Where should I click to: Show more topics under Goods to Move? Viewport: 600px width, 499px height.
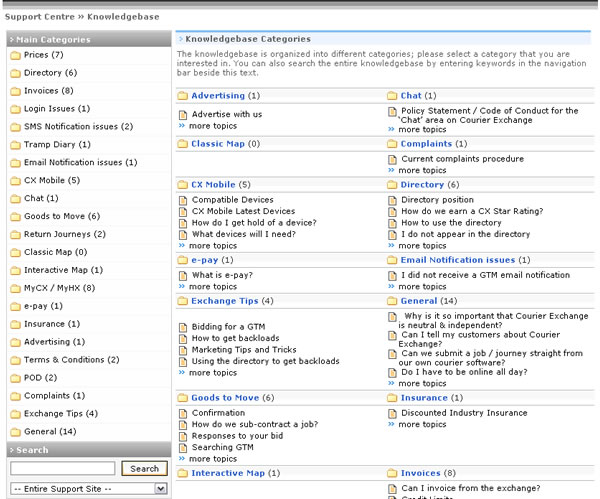(x=213, y=458)
